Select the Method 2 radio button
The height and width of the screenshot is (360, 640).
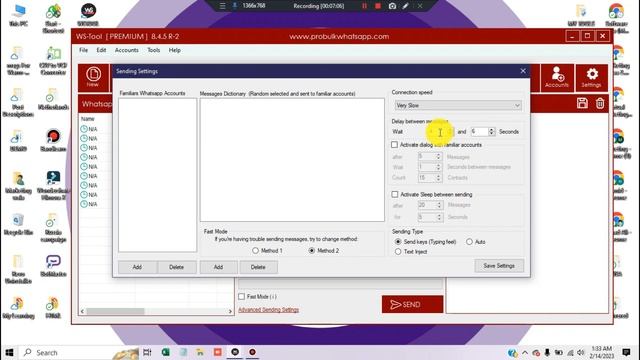[312, 251]
